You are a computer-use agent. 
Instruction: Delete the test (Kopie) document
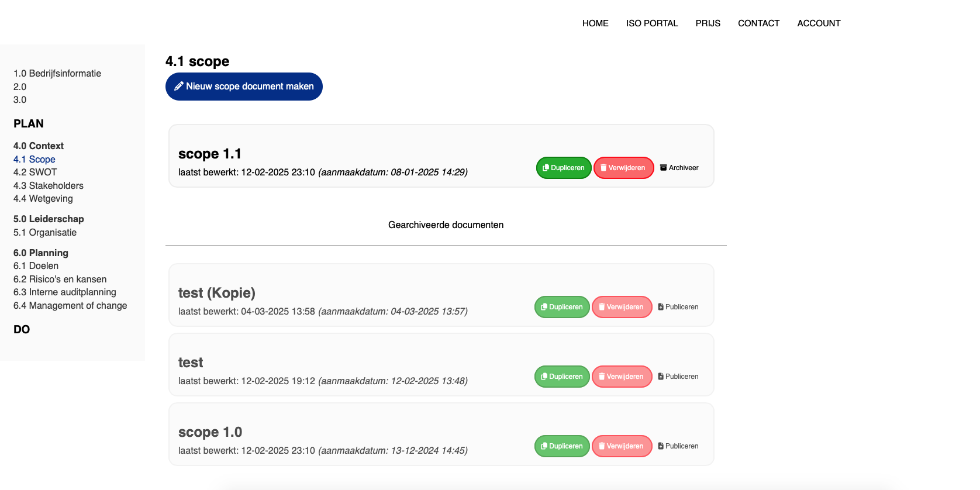(x=622, y=307)
